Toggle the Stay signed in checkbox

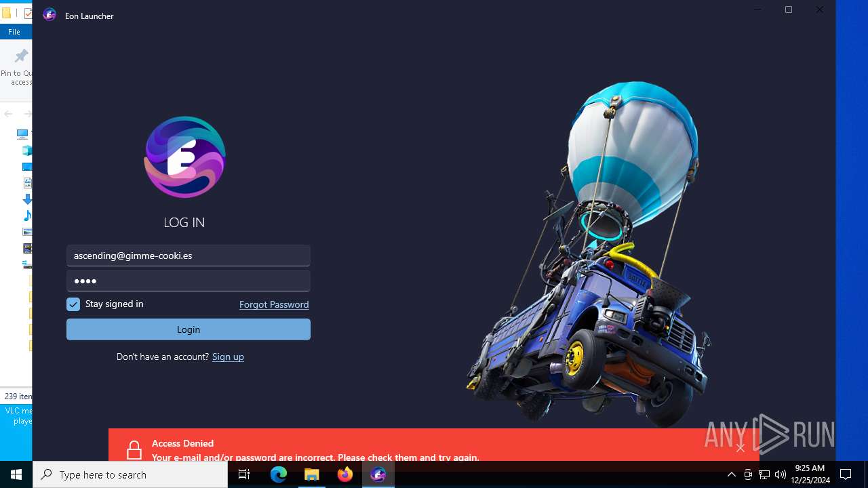[x=73, y=304]
